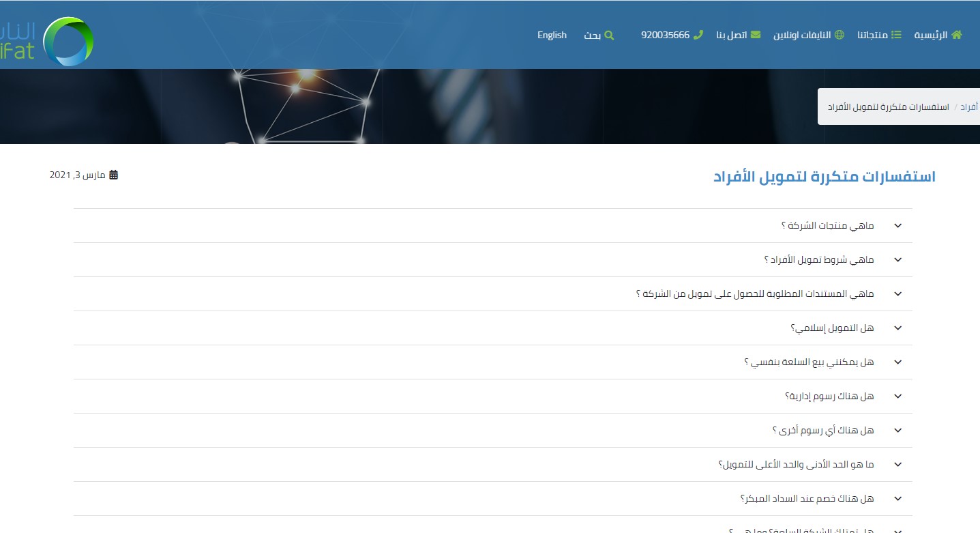Open النايفات اونلاين from the navigation
The image size is (980, 533).
802,35
